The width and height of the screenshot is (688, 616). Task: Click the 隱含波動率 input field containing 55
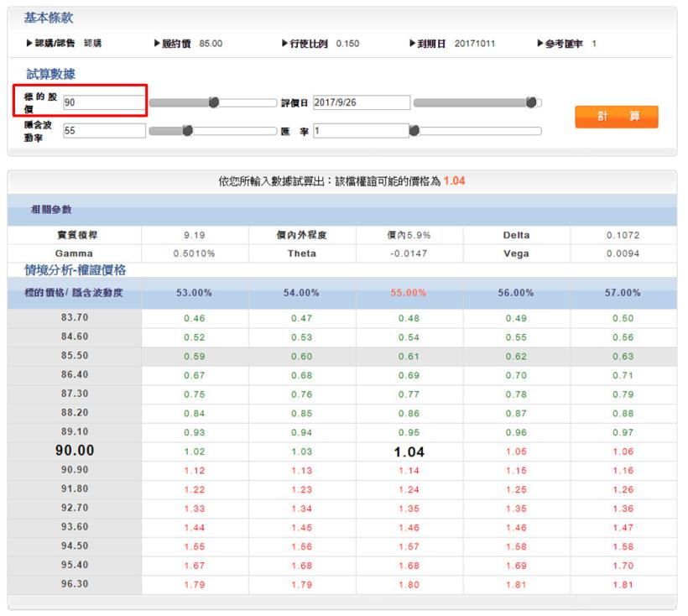(x=104, y=130)
